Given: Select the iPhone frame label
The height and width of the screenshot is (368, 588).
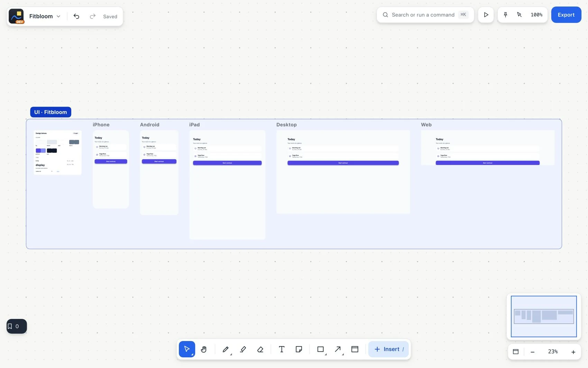Looking at the screenshot, I should 101,125.
